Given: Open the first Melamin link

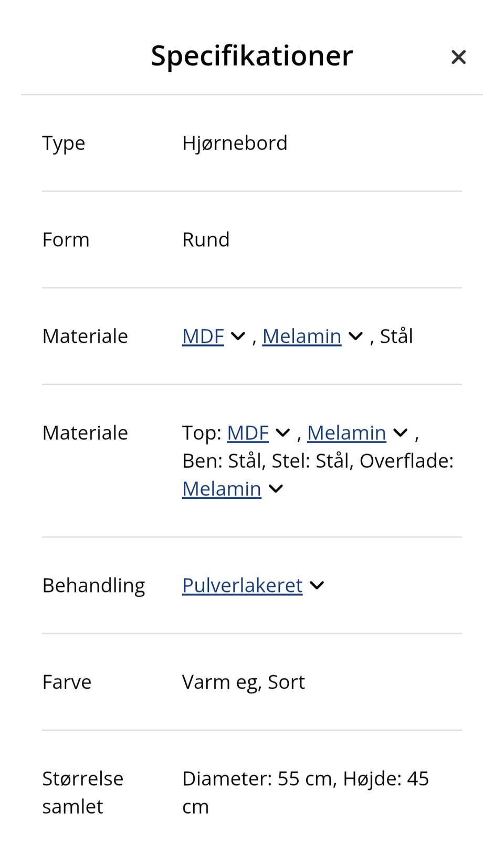Looking at the screenshot, I should 301,336.
